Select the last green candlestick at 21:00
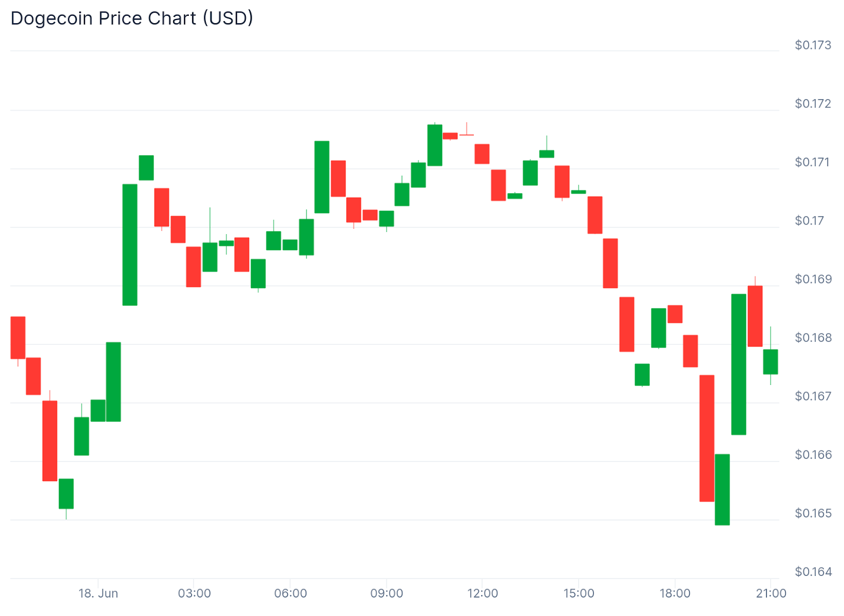This screenshot has width=844, height=616. [770, 362]
